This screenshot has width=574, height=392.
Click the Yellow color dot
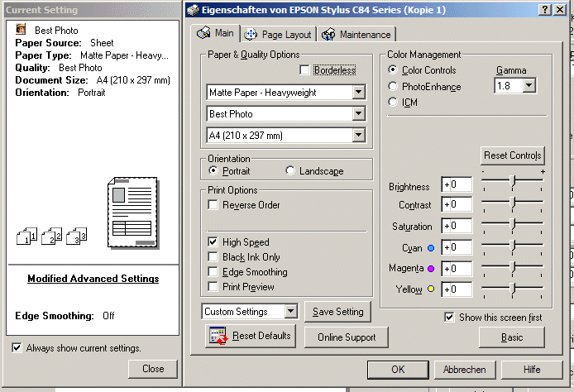point(431,289)
